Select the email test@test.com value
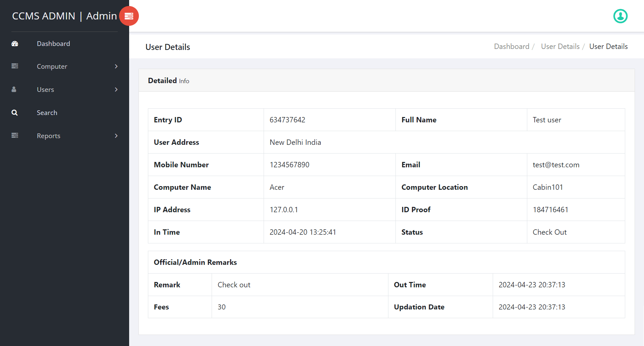 click(556, 165)
